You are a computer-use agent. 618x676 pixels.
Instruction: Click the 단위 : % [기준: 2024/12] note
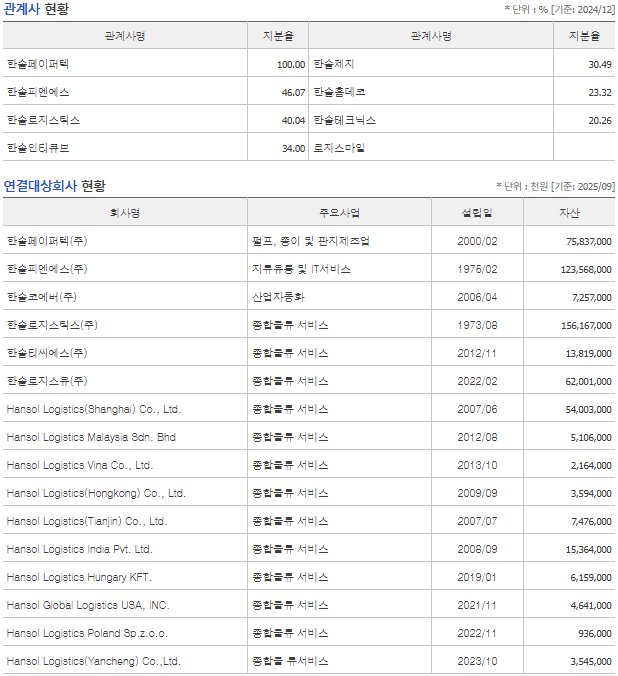560,9
